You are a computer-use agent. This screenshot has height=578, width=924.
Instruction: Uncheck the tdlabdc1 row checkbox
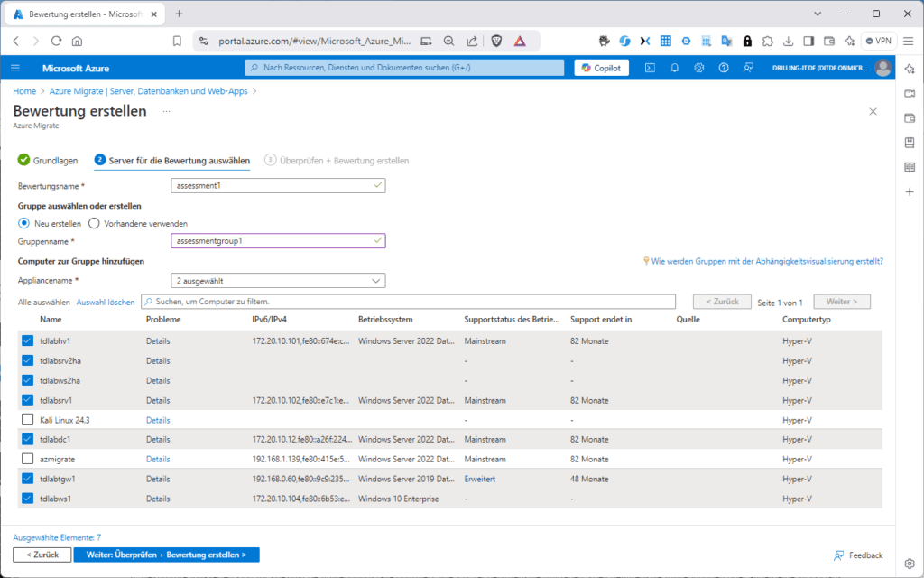[x=27, y=440]
